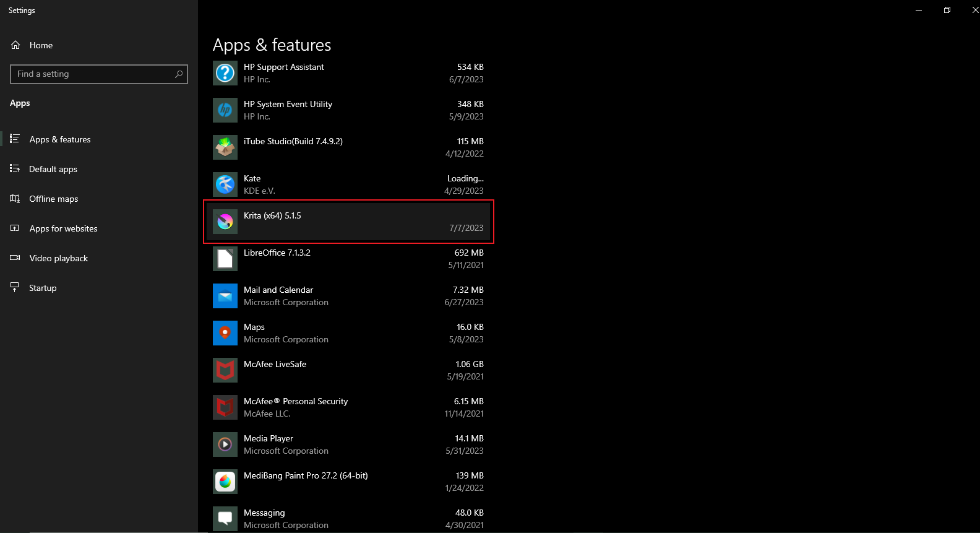This screenshot has height=533, width=980.
Task: Click the Kate app icon
Action: pyautogui.click(x=225, y=184)
